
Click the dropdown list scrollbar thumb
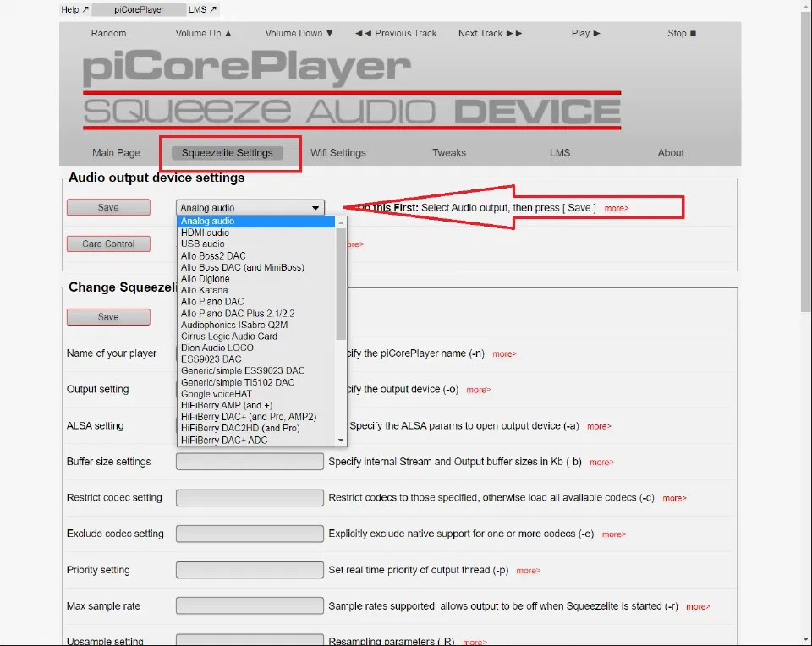(x=341, y=283)
